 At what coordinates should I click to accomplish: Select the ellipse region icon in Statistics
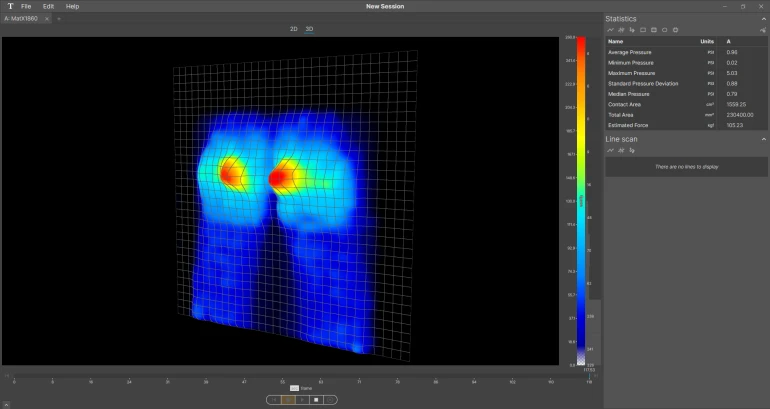pos(665,30)
